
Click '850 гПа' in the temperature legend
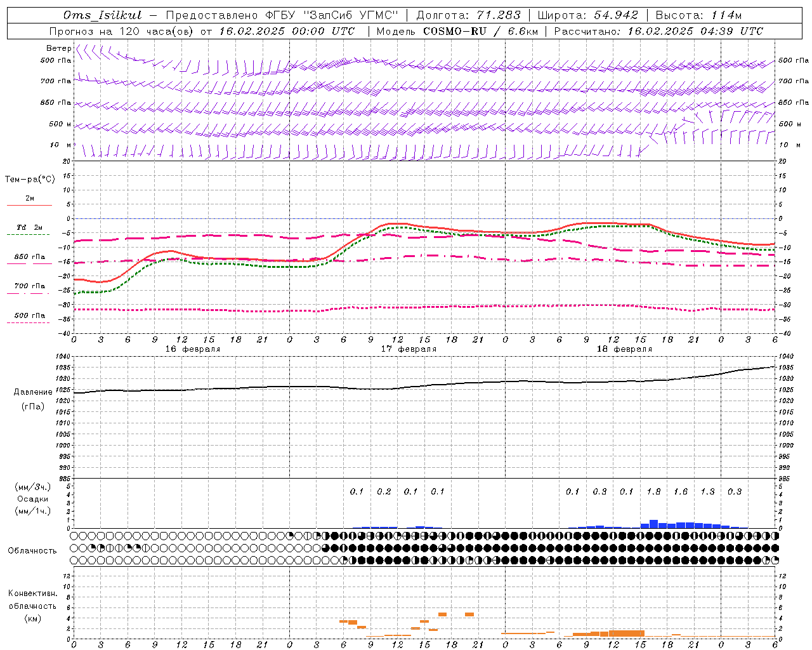coord(29,257)
